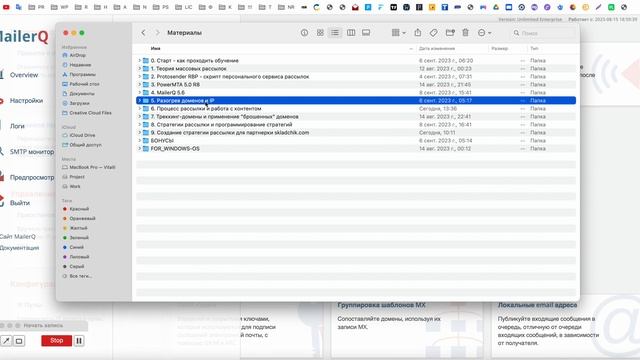The image size is (640, 360).
Task: Open the More actions ellipsis dropdown
Action: tap(484, 33)
